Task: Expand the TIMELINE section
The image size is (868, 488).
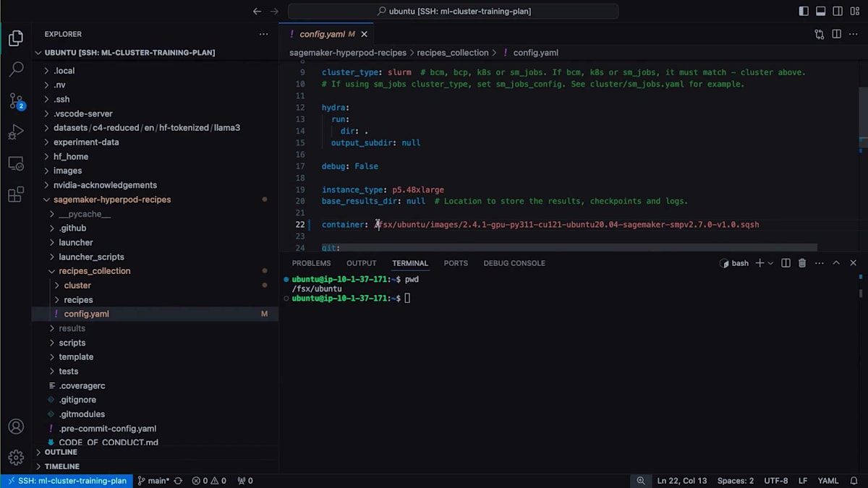Action: [x=62, y=466]
